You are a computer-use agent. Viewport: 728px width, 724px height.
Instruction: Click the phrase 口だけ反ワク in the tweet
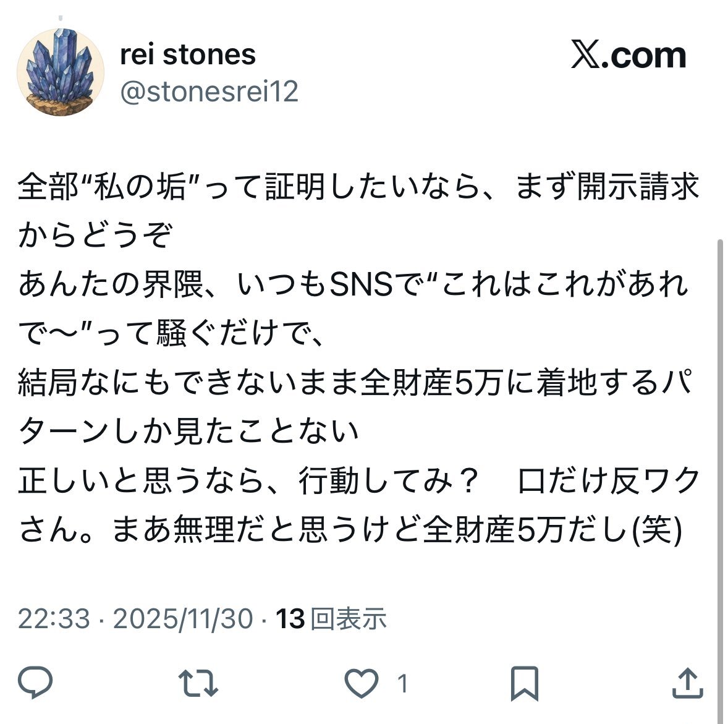[x=607, y=482]
